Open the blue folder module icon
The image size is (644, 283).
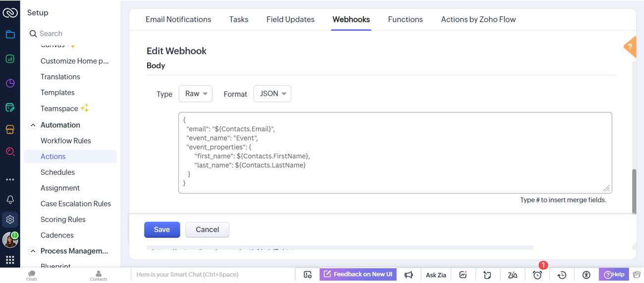10,35
